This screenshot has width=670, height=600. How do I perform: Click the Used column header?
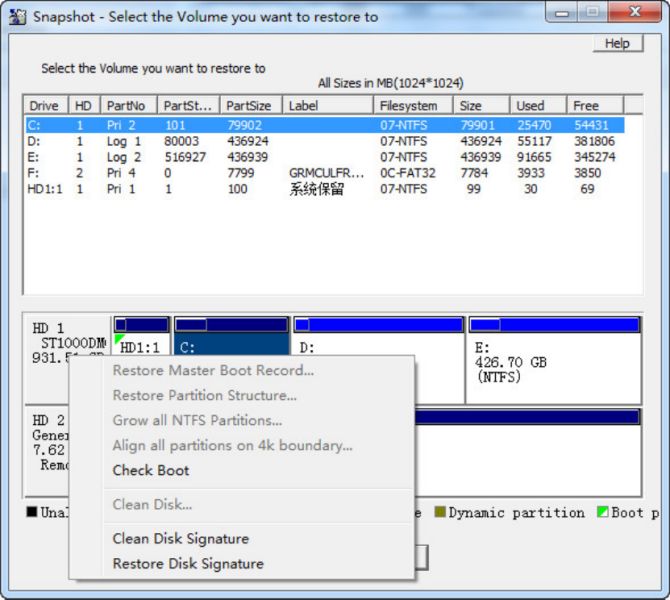coord(538,105)
